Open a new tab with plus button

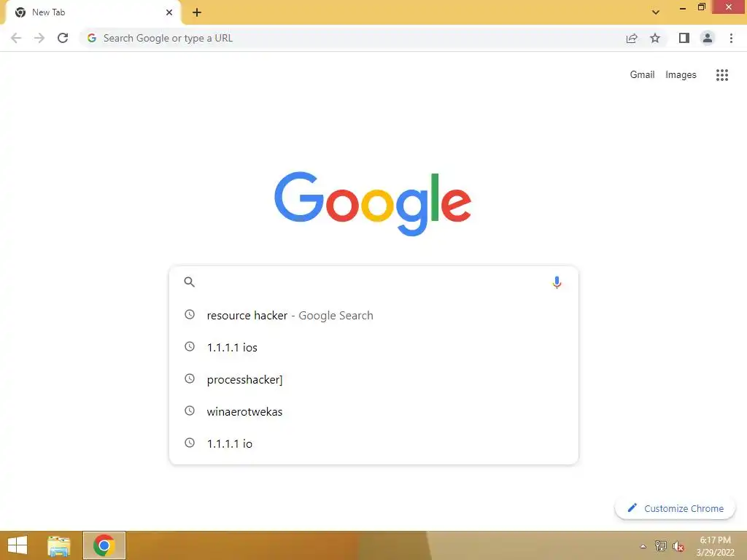click(197, 12)
